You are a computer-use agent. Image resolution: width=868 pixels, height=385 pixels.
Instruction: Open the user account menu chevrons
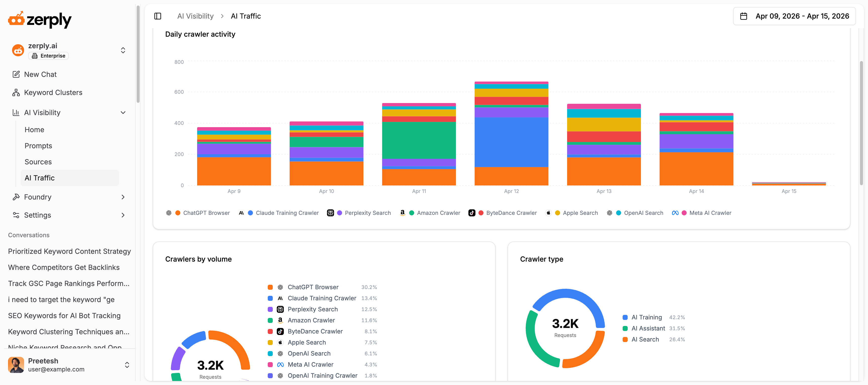[x=127, y=365]
